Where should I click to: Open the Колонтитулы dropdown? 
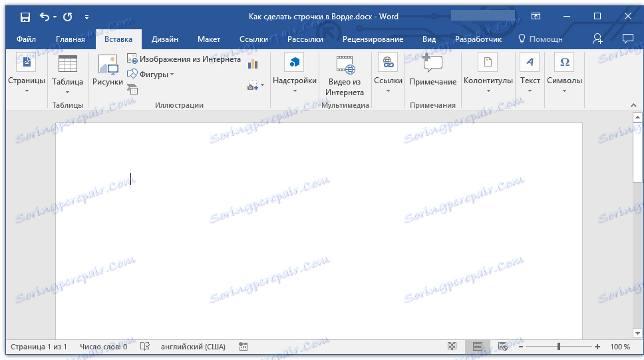pyautogui.click(x=488, y=74)
